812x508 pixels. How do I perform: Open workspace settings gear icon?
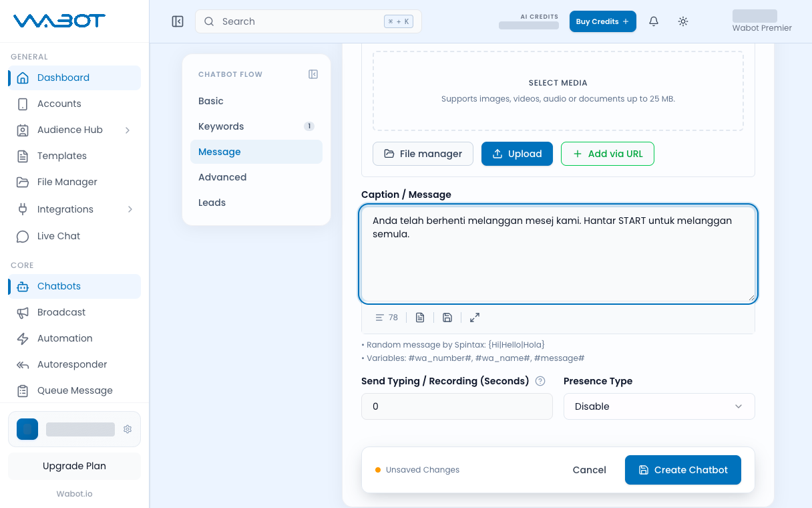click(x=128, y=429)
